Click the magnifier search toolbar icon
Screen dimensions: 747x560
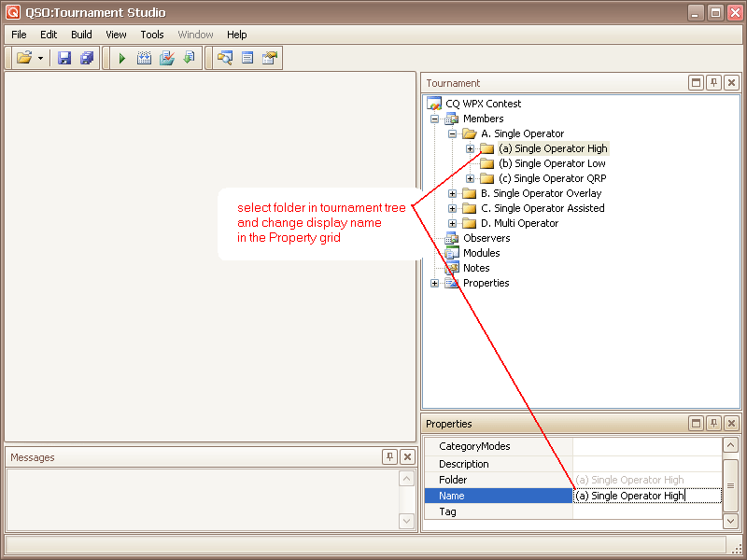click(225, 58)
